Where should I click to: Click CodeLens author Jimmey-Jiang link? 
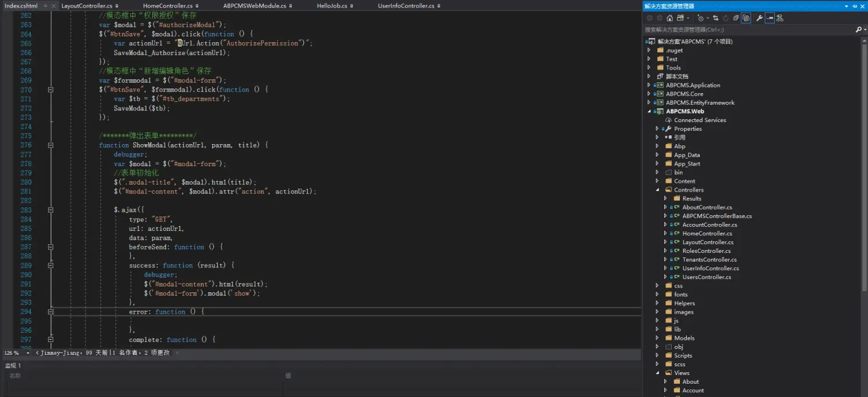point(62,352)
